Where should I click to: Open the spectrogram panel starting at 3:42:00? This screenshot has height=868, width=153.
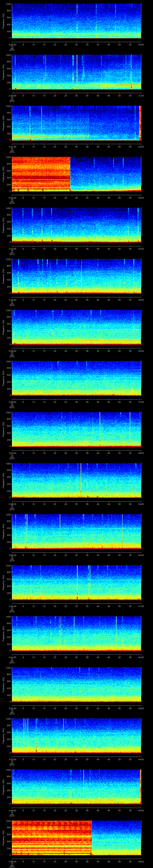(76, 685)
